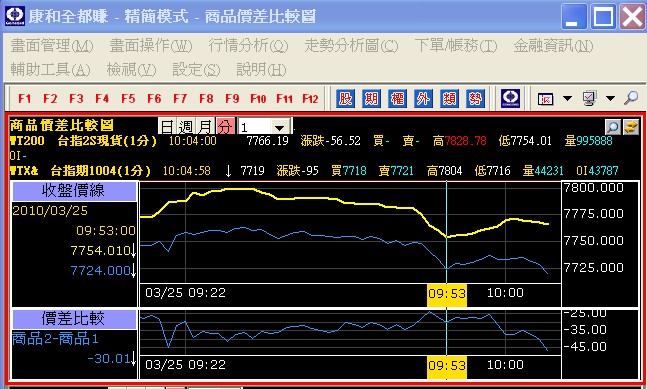
Task: Open the 行情分析(Q) menu
Action: pyautogui.click(x=248, y=45)
